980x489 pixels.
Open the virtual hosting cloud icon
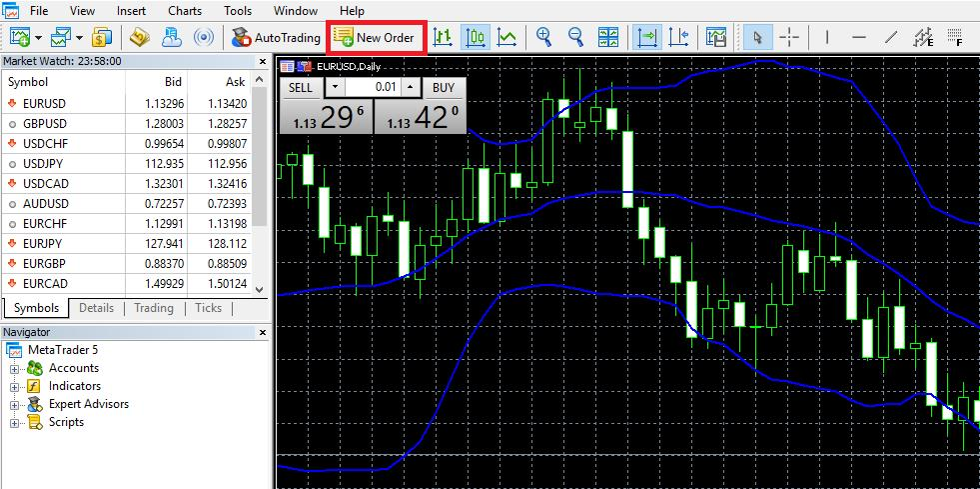[171, 38]
